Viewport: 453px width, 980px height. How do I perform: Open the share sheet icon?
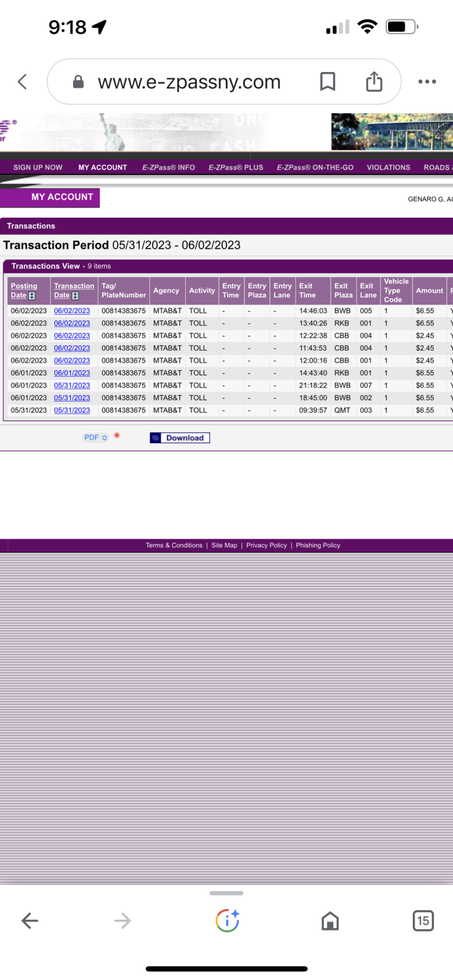(374, 81)
